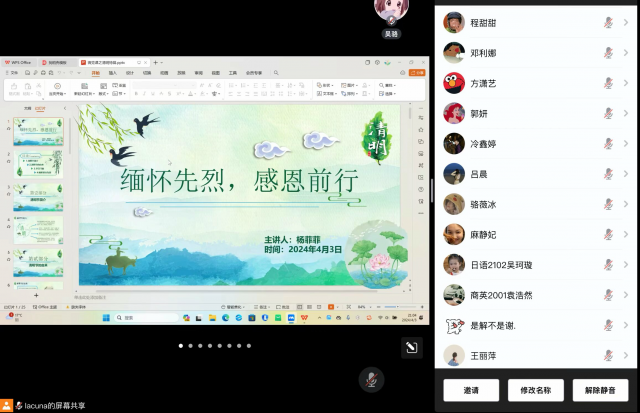
Task: Click the 修改名称 rename button
Action: 535,390
